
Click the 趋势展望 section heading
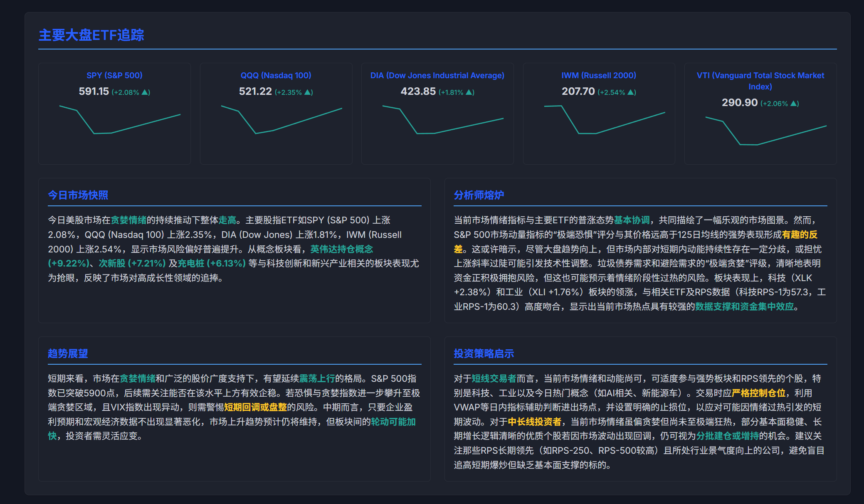point(68,353)
